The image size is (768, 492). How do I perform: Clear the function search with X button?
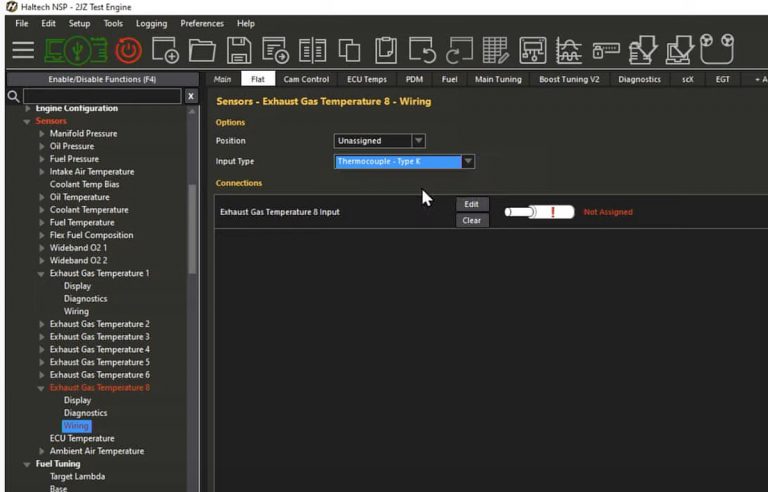[191, 96]
